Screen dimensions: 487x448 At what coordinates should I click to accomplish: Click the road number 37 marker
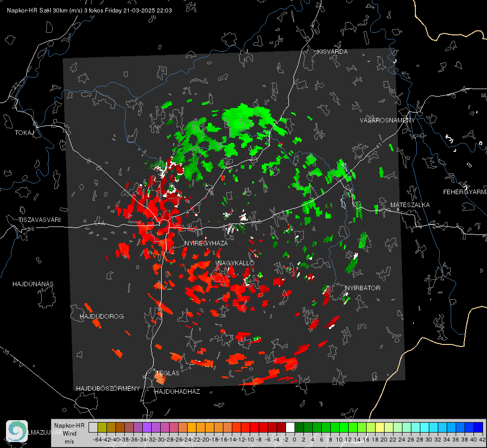point(15,86)
